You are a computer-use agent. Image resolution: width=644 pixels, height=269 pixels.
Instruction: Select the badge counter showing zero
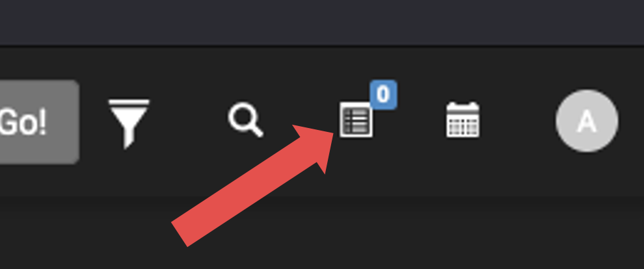[x=383, y=95]
